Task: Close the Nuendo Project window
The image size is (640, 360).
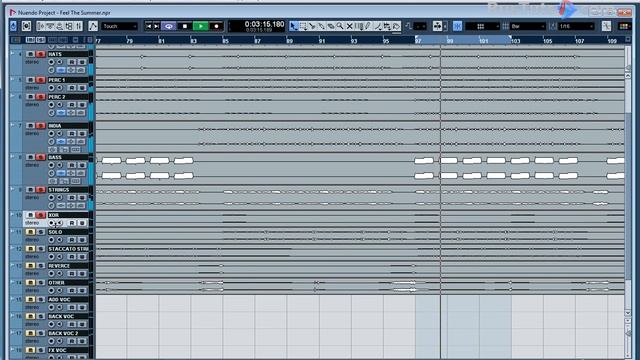Action: click(x=624, y=12)
